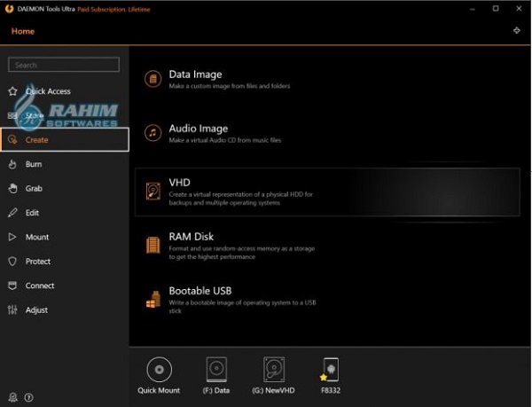Screen dimensions: 532x407
Task: Click the Adjust sliders icon
Action: [x=12, y=309]
